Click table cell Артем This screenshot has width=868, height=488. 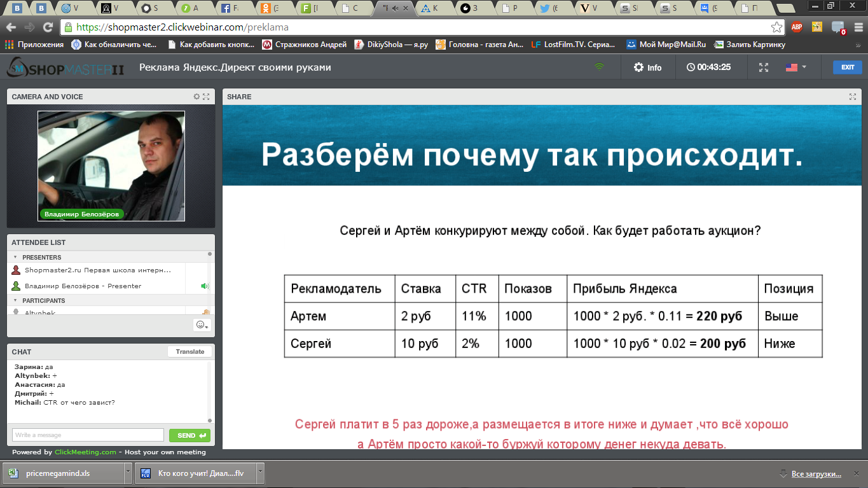coord(340,316)
